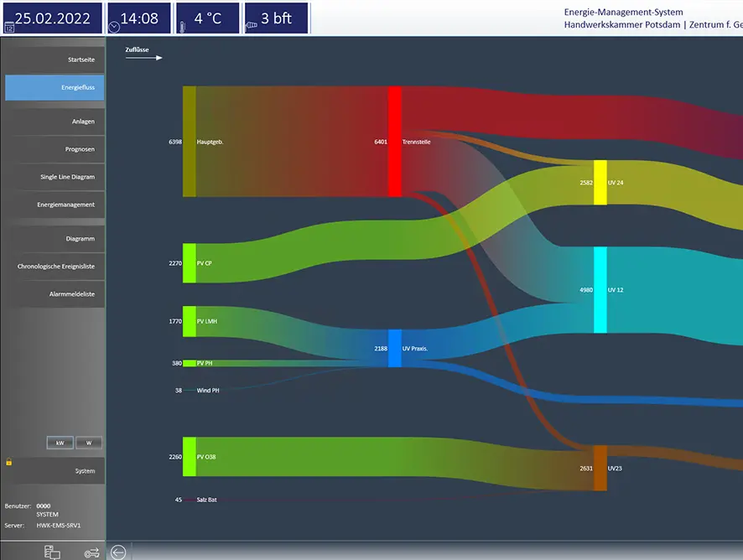Image resolution: width=743 pixels, height=560 pixels.
Task: Click the PV PH value 380
Action: [x=177, y=363]
